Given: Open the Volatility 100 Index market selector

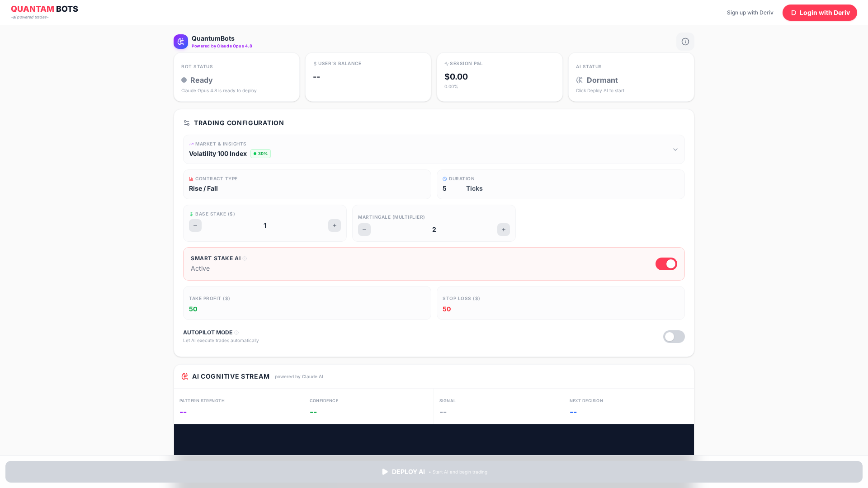Looking at the screenshot, I should point(434,150).
